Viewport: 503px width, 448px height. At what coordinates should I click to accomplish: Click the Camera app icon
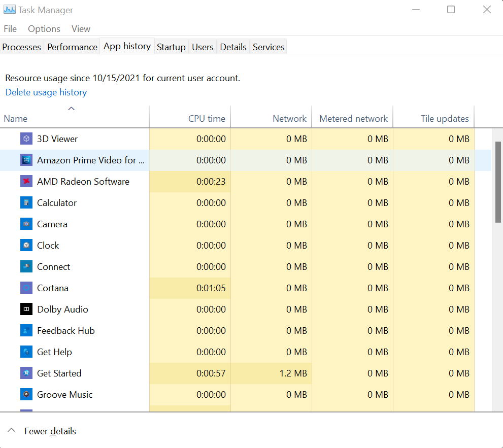26,224
